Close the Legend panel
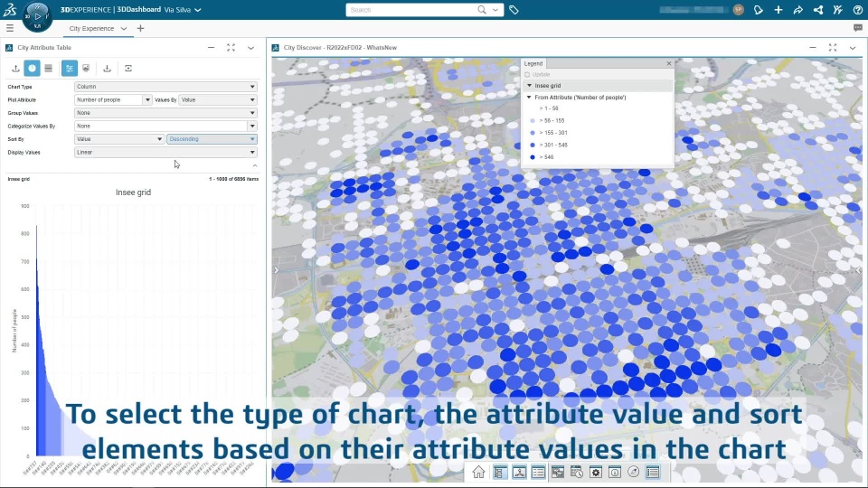868x488 pixels. coord(669,63)
